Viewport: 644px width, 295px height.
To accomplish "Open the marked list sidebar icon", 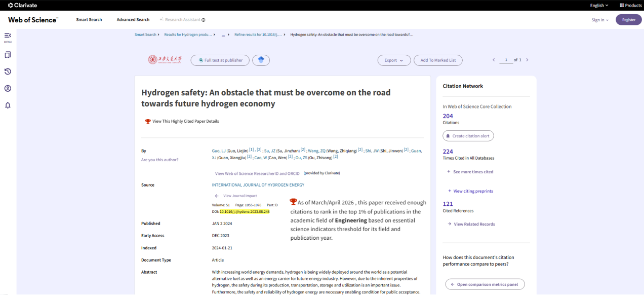I will (x=8, y=54).
